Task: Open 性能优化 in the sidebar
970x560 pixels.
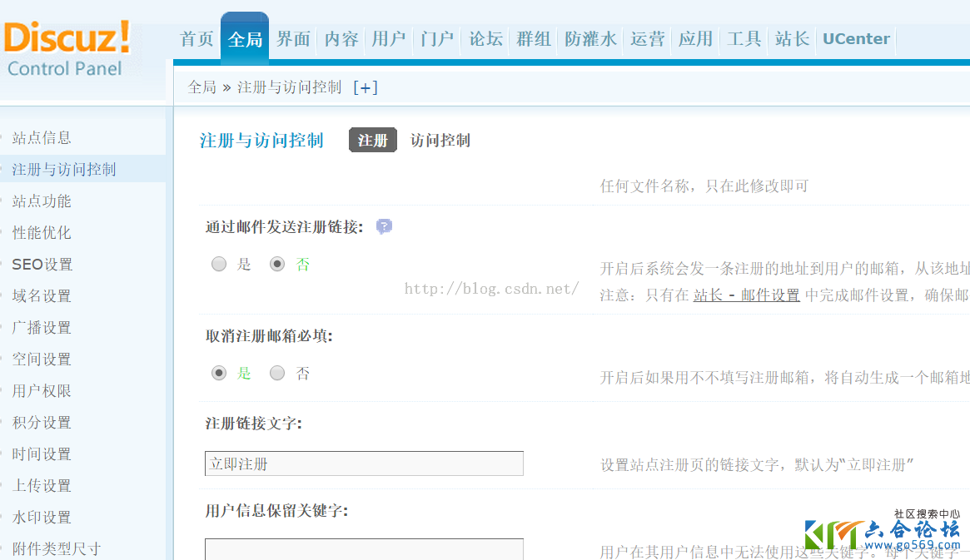Action: pos(42,232)
